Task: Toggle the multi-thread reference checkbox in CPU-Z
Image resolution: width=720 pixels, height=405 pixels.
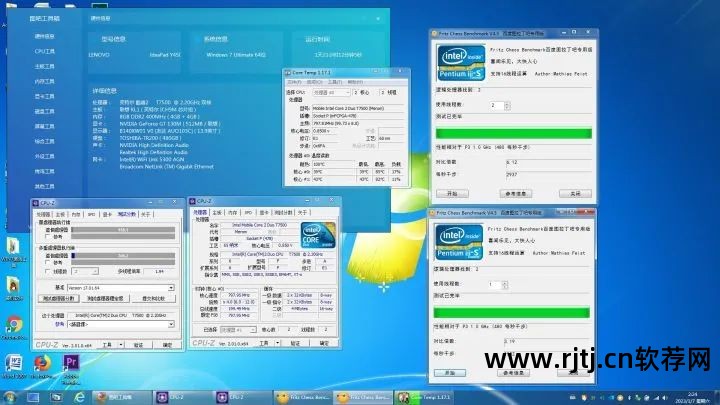Action: click(48, 260)
